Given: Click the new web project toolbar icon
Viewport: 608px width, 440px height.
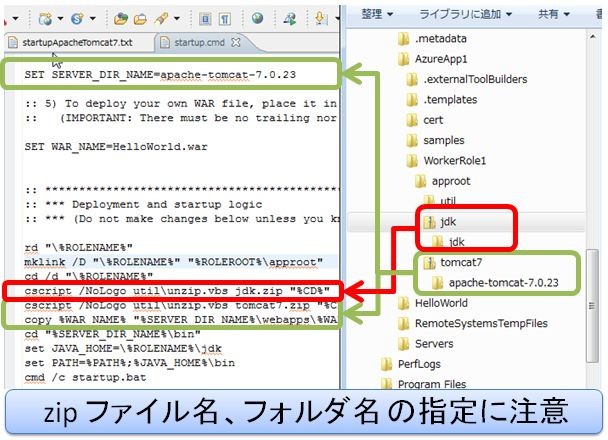Looking at the screenshot, I should coord(45,18).
